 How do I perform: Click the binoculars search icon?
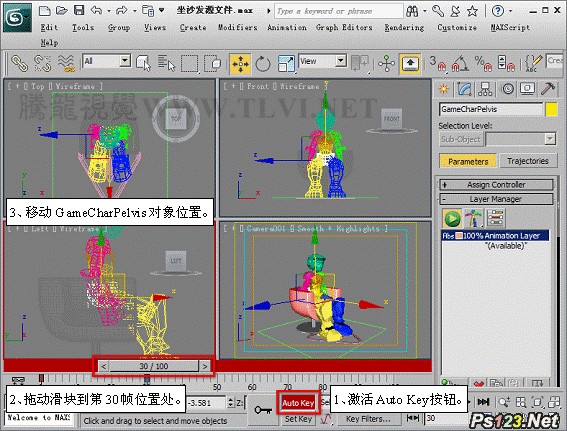pyautogui.click(x=412, y=11)
